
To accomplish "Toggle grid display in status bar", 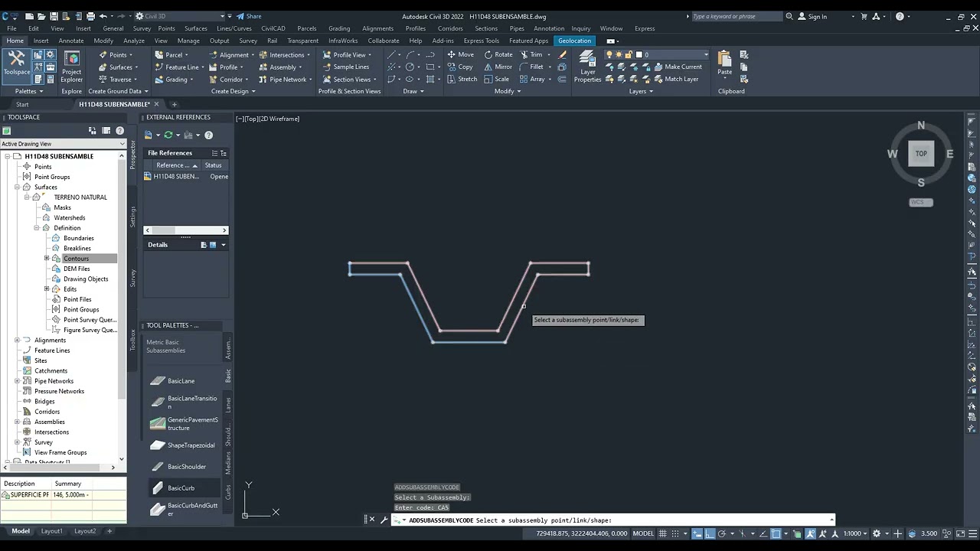I will pyautogui.click(x=663, y=533).
